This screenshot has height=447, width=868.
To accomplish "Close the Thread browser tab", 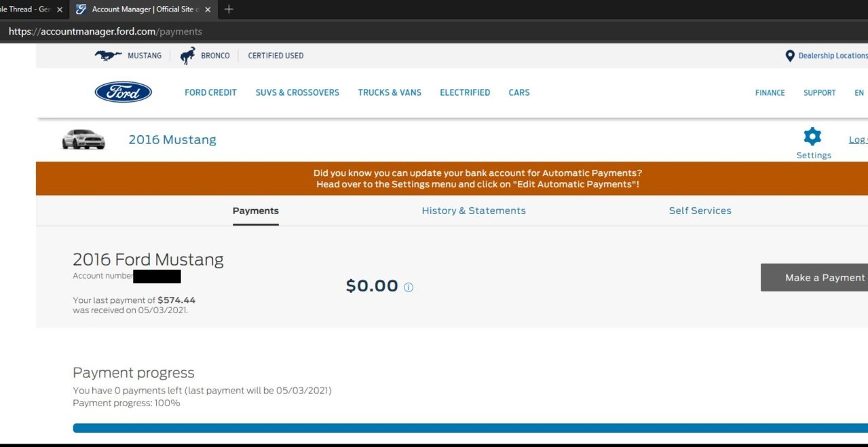I will pos(60,10).
